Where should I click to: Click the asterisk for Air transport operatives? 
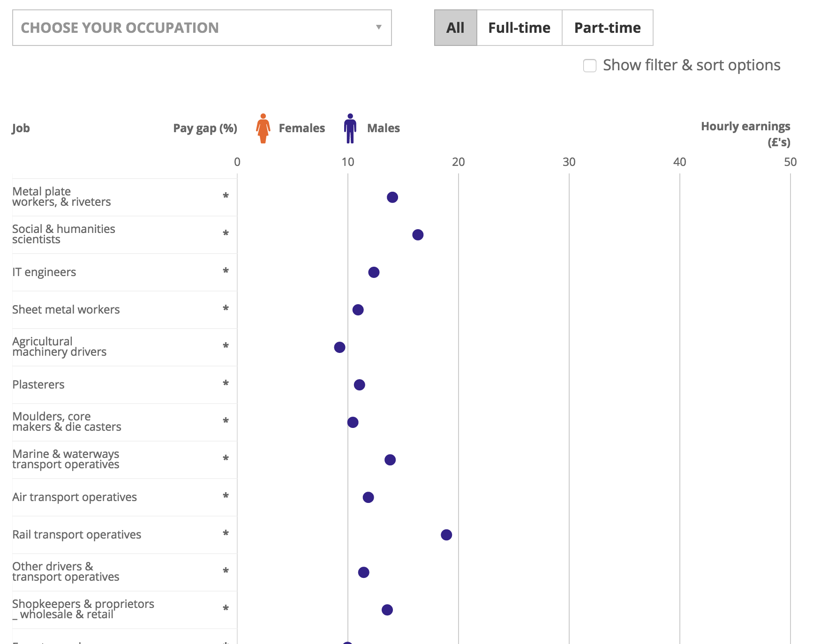pyautogui.click(x=226, y=496)
